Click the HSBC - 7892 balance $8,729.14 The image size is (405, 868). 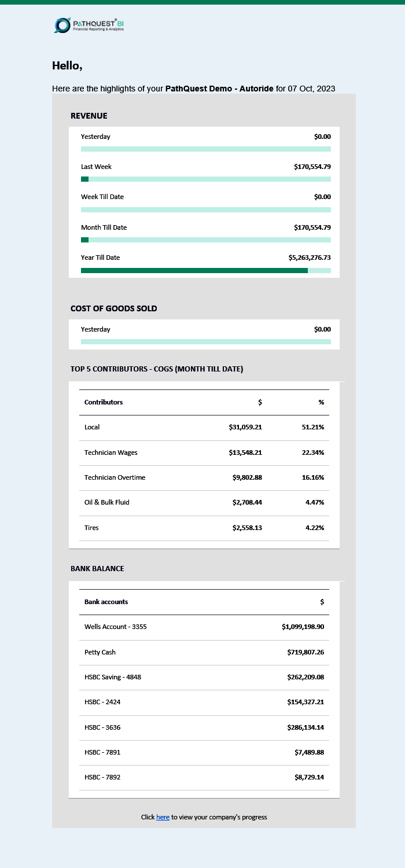tap(309, 777)
